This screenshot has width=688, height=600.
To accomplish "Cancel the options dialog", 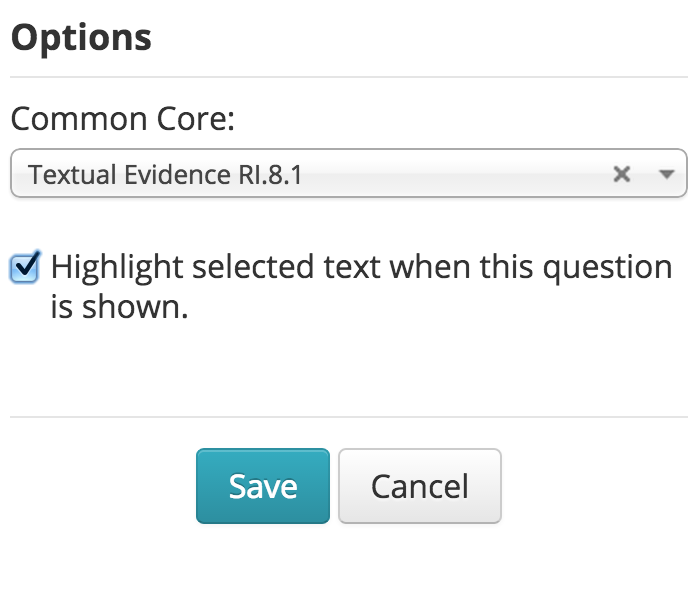I will click(419, 486).
